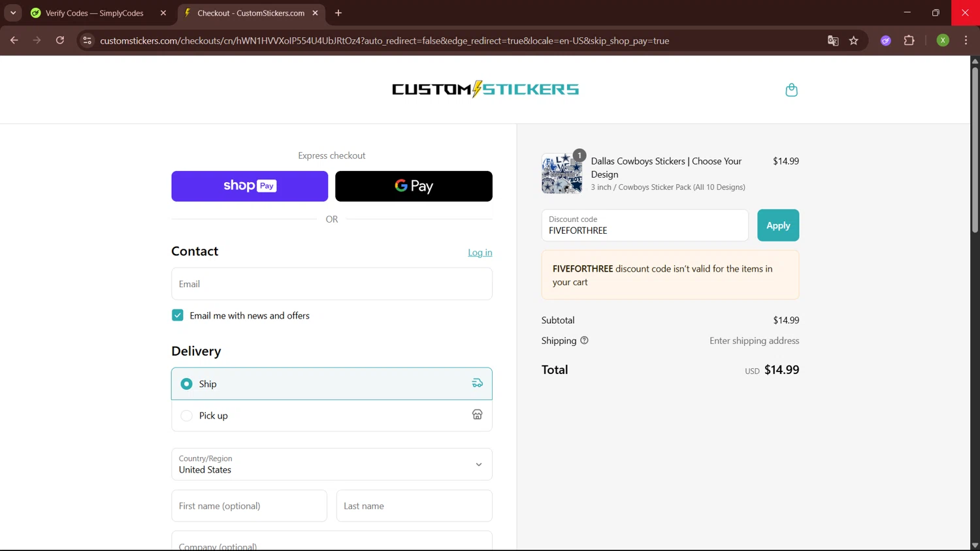Click the store icon in Pick up row
This screenshot has height=551, width=980.
478,415
